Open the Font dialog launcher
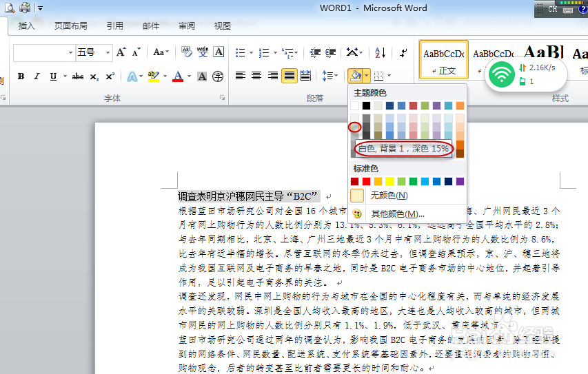The height and width of the screenshot is (374, 588). pos(223,98)
